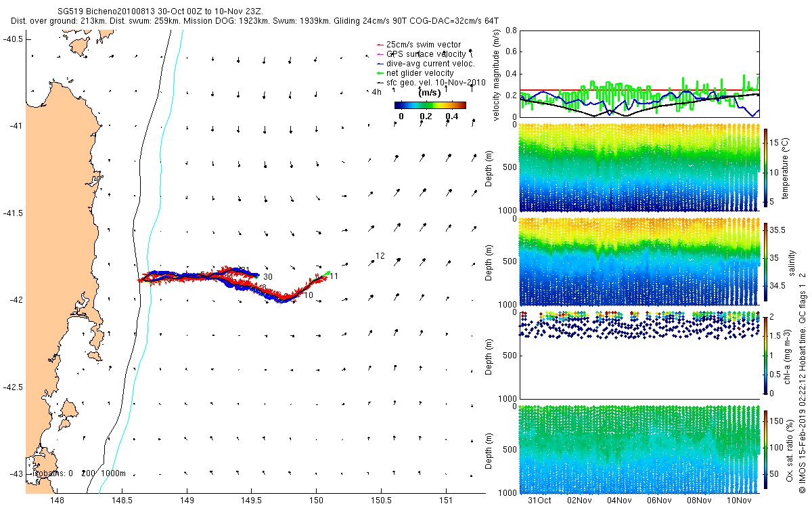Image resolution: width=812 pixels, height=508 pixels.
Task: Click the "0.8" tick on velocity magnitude plot
Action: point(511,30)
